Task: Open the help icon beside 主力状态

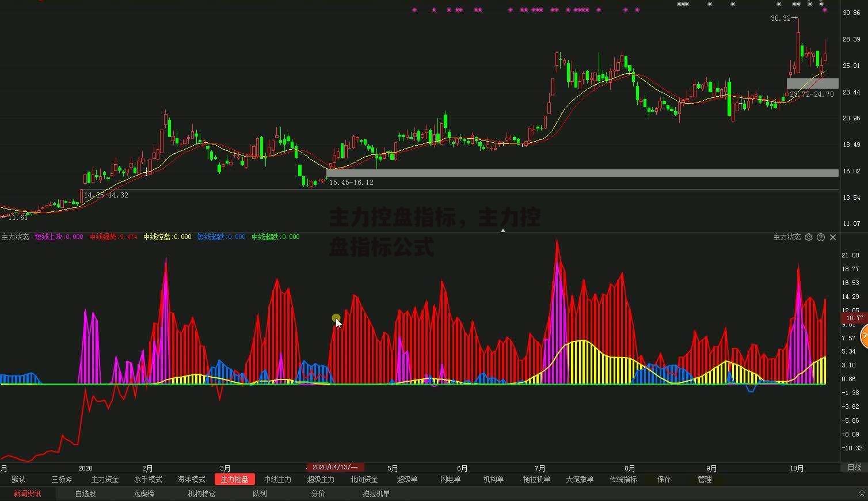Action: pyautogui.click(x=821, y=237)
